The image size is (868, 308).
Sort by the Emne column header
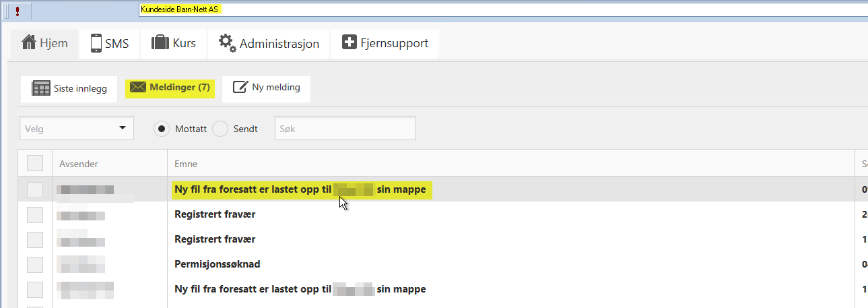click(186, 164)
